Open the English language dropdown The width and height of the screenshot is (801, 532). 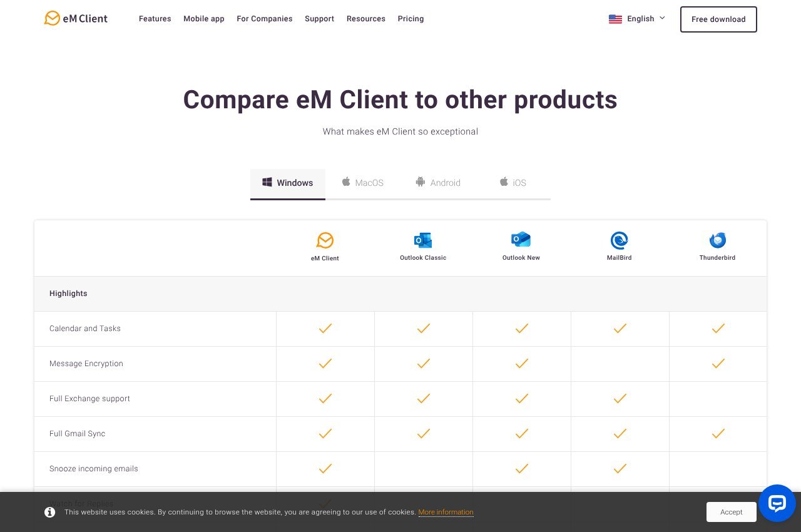point(637,19)
